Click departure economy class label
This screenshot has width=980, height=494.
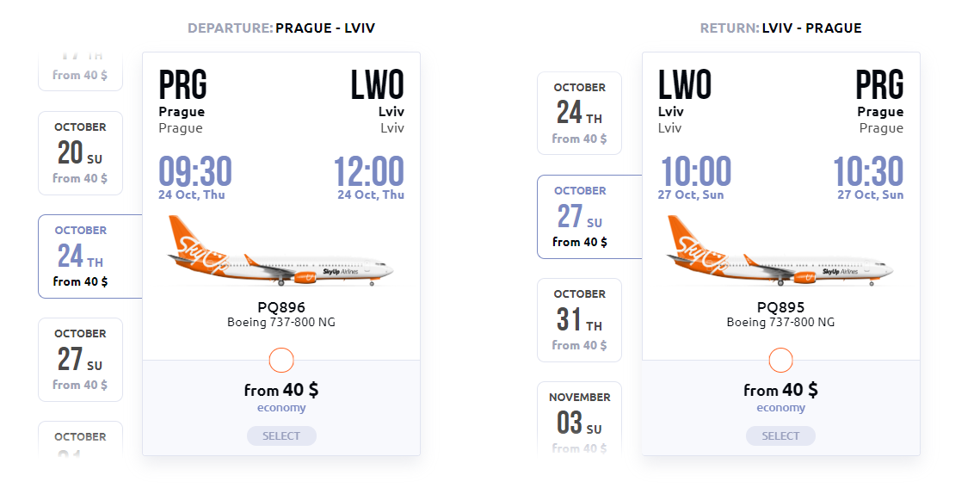(x=281, y=408)
